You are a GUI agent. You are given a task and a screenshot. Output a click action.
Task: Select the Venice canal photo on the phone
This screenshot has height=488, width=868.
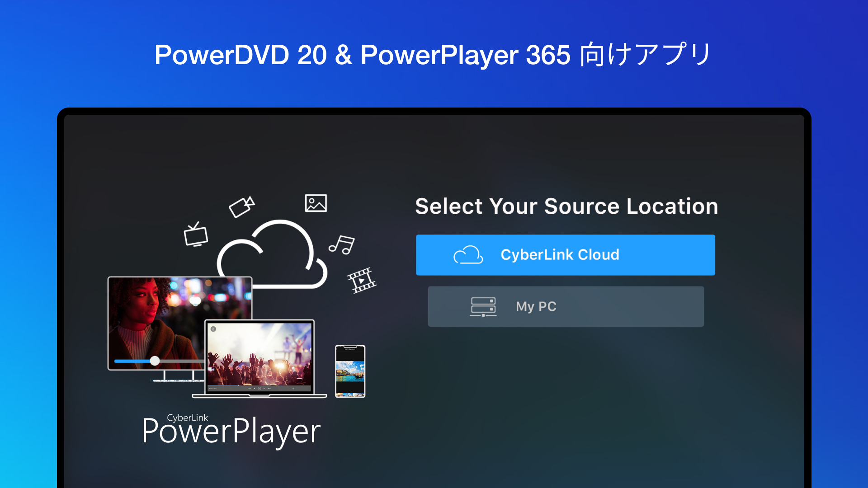pos(350,371)
